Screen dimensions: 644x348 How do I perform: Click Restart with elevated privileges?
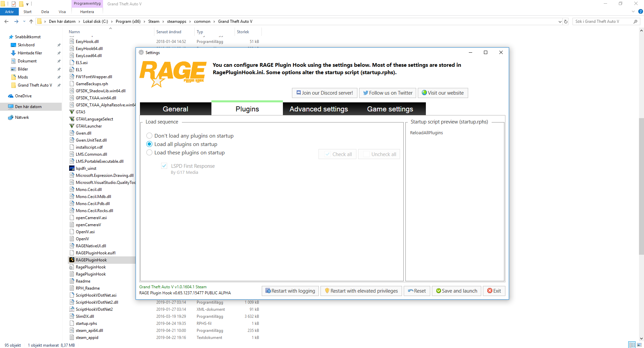coord(361,291)
